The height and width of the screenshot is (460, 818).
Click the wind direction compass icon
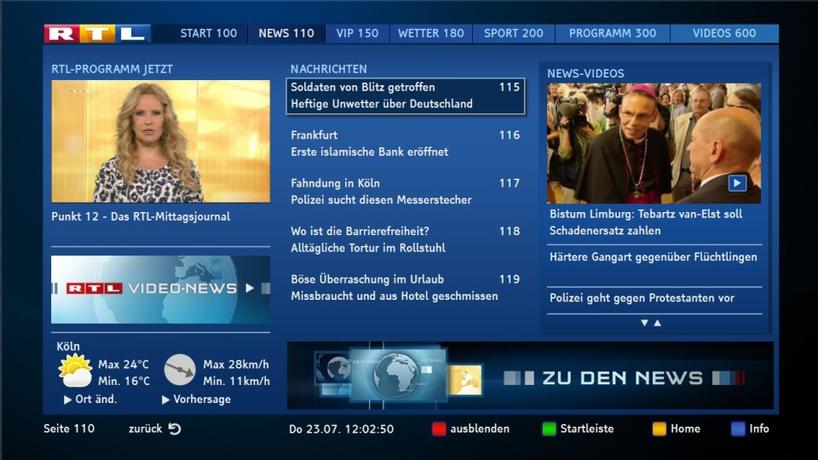click(x=180, y=369)
